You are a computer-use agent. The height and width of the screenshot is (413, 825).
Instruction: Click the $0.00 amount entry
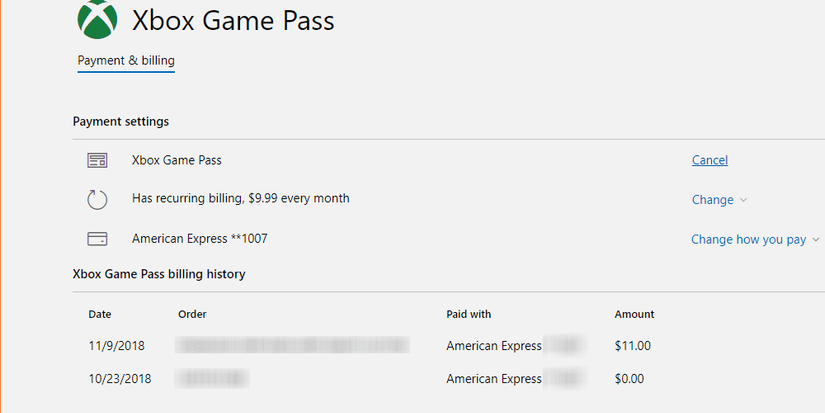click(629, 379)
